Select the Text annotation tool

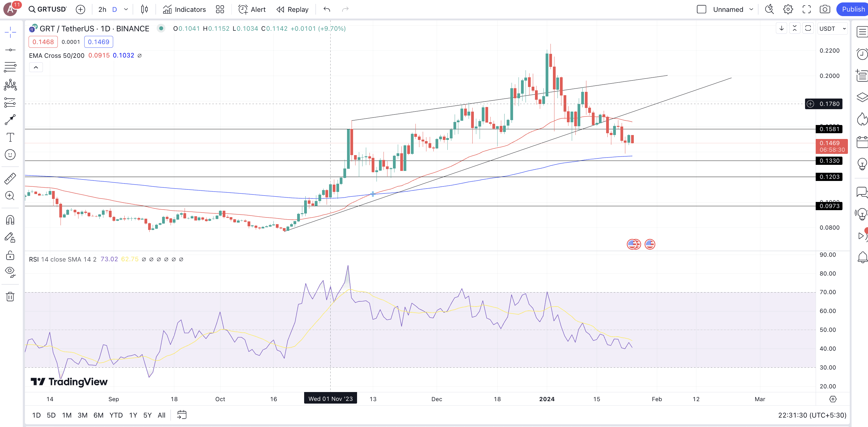tap(10, 137)
